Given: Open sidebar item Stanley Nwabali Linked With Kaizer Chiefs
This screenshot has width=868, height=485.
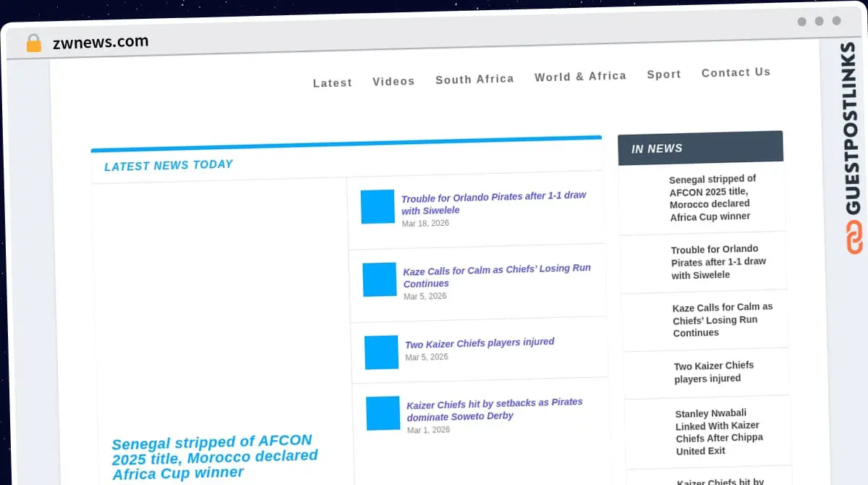Looking at the screenshot, I should click(x=719, y=432).
